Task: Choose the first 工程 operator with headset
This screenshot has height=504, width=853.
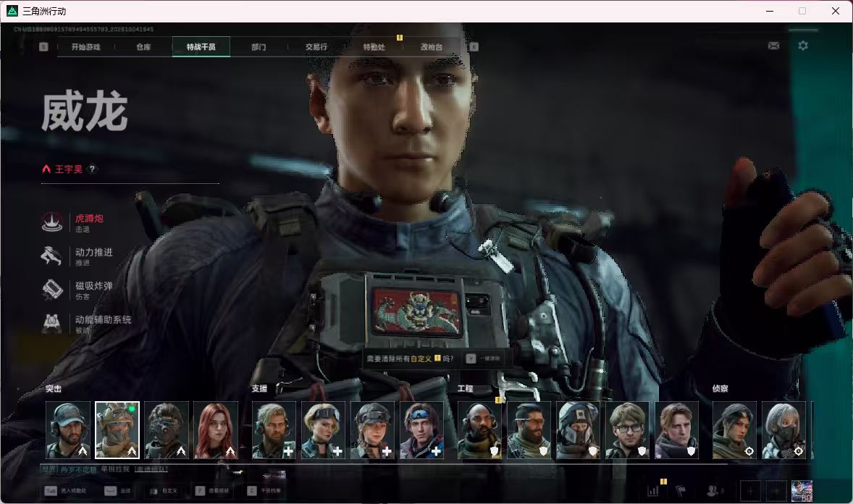Action: click(480, 430)
